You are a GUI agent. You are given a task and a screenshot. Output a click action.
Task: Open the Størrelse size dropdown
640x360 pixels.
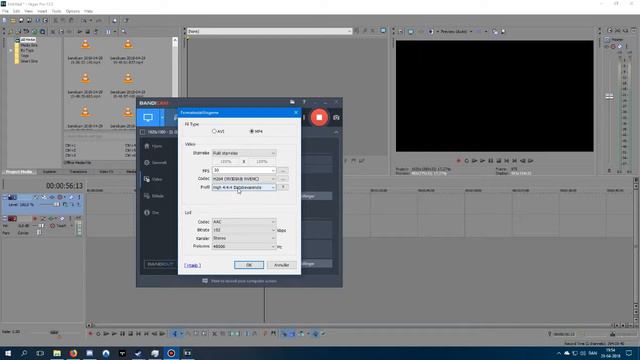(244, 153)
